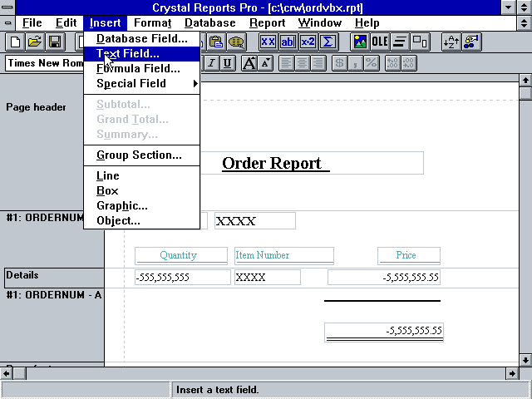532x399 pixels.
Task: Click the decrease decimals icon
Action: click(409, 63)
